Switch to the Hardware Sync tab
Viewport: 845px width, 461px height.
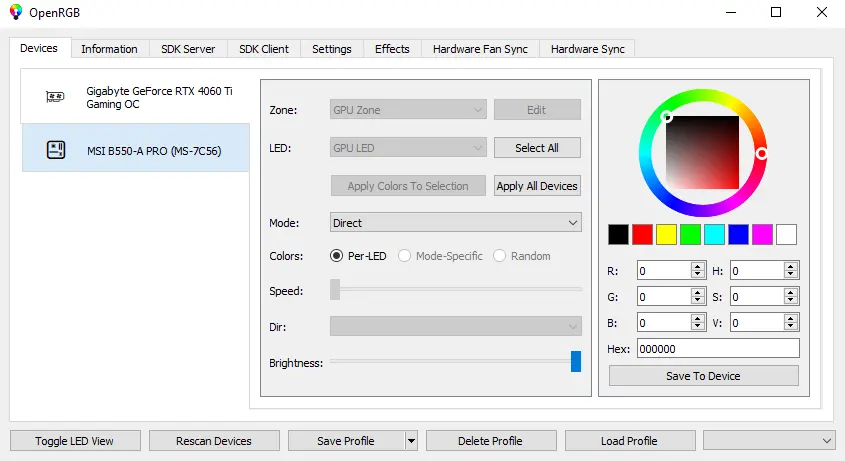click(x=587, y=49)
